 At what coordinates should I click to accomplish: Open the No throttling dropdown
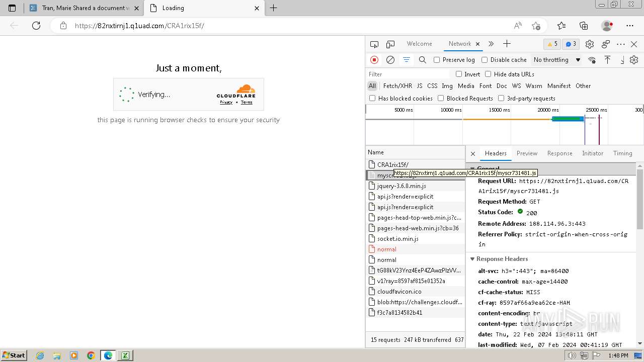557,60
